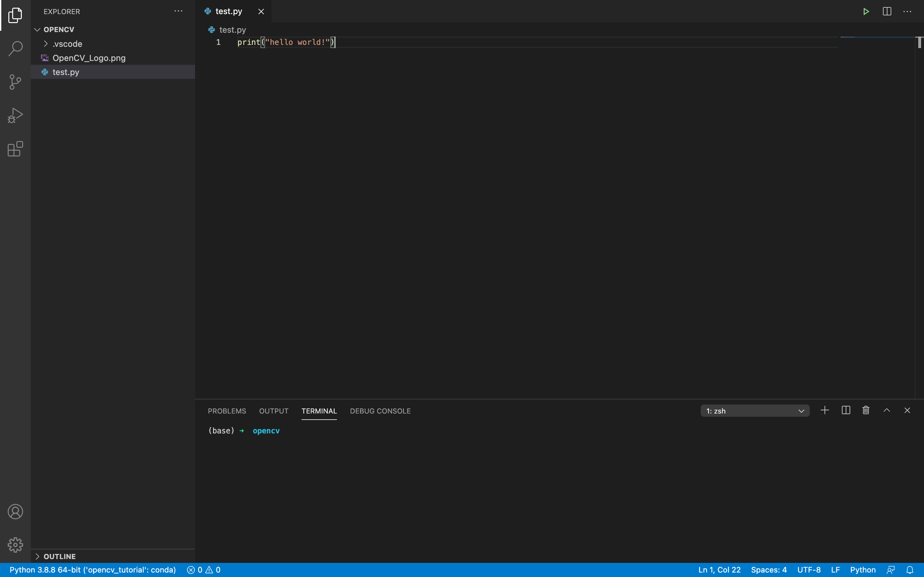Open the zsh terminal selector dropdown
Image resolution: width=924 pixels, height=577 pixels.
[755, 411]
